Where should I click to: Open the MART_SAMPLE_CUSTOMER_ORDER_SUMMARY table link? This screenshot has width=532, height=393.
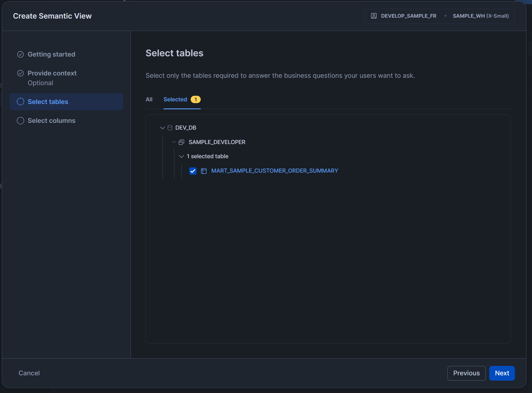[274, 171]
